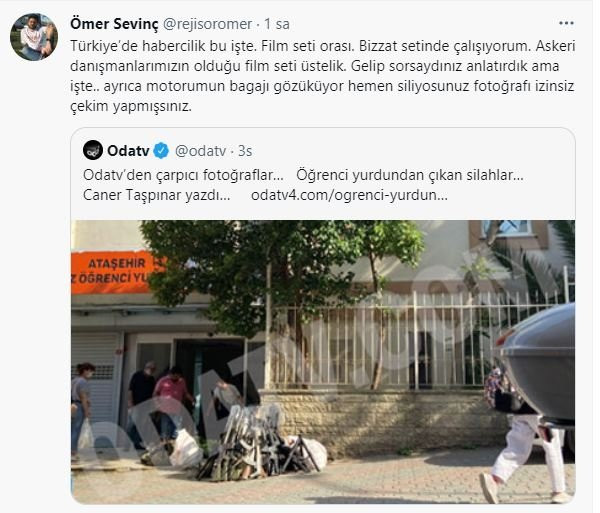
Task: Click the motorcycle top case in photo
Action: (x=540, y=362)
